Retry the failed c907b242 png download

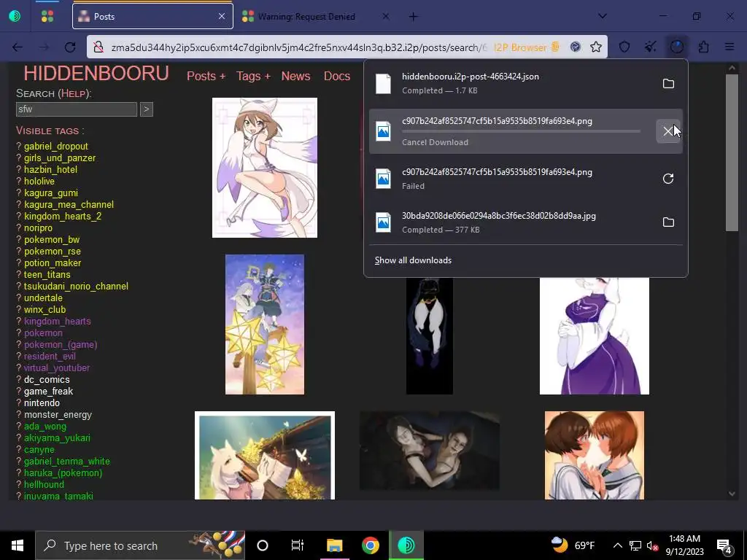(x=668, y=179)
